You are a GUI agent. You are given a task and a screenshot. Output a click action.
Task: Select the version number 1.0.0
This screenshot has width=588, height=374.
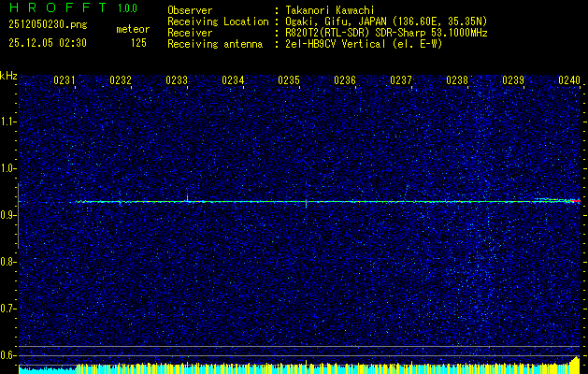(x=127, y=8)
